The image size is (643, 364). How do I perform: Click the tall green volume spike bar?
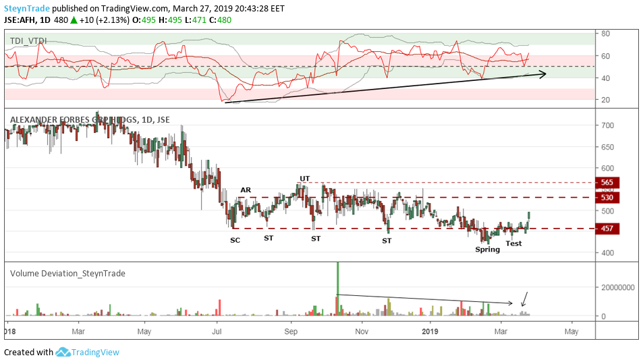[x=338, y=289]
